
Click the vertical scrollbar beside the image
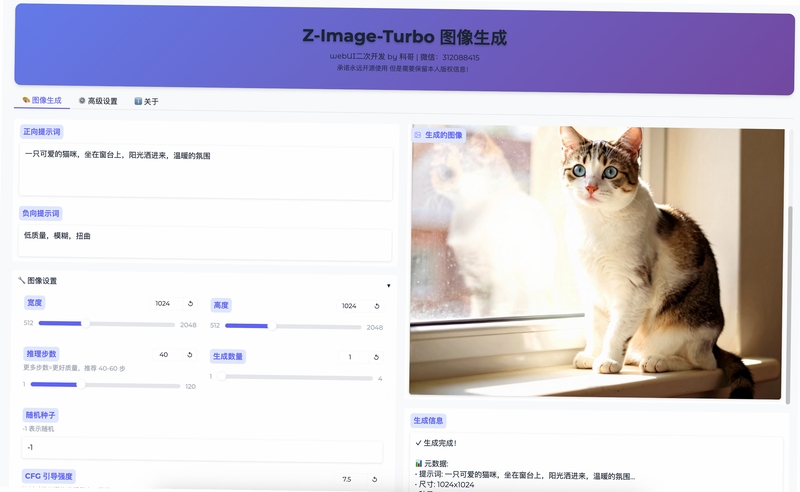[x=790, y=305]
